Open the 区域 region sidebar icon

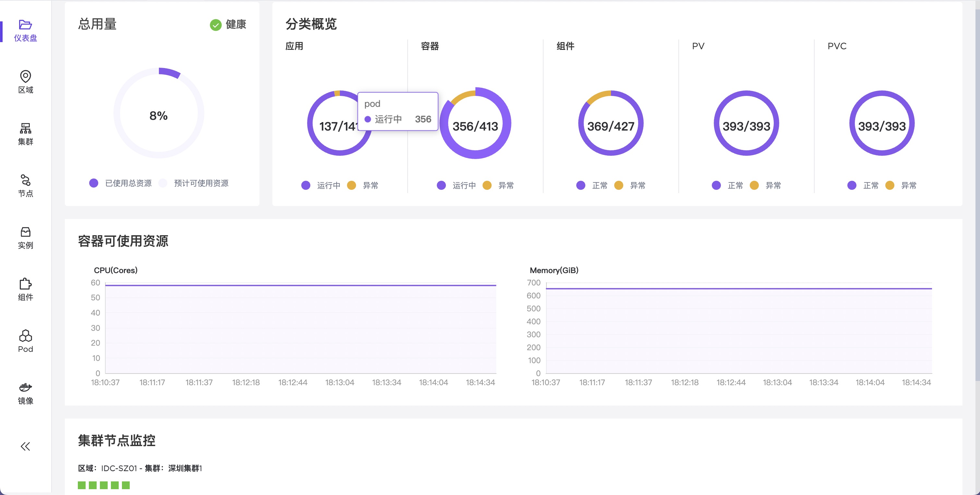[25, 76]
